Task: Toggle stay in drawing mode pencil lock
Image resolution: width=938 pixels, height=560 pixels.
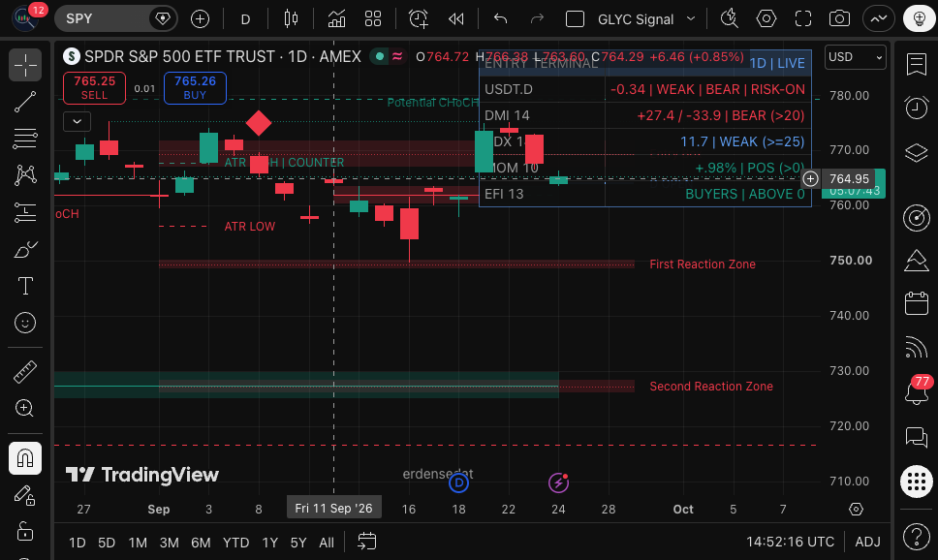Action: pyautogui.click(x=25, y=495)
